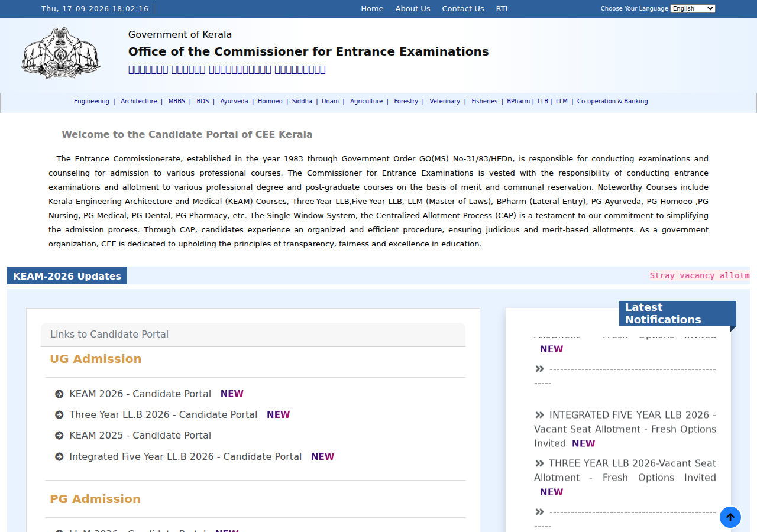Click double-chevron icon before THREE YEAR LLB notification
This screenshot has height=532, width=757.
point(539,463)
